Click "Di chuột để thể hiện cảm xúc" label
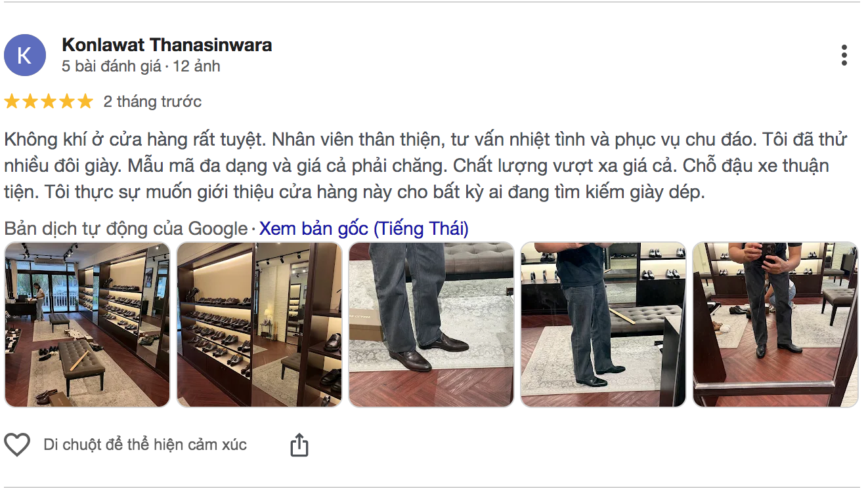Viewport: 868px width, 488px height. pos(145,445)
